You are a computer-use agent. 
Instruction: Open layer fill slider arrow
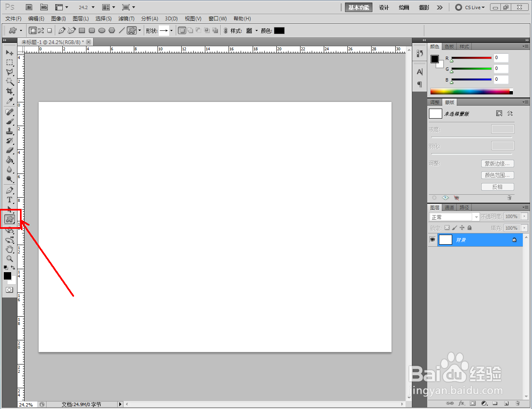[x=525, y=228]
